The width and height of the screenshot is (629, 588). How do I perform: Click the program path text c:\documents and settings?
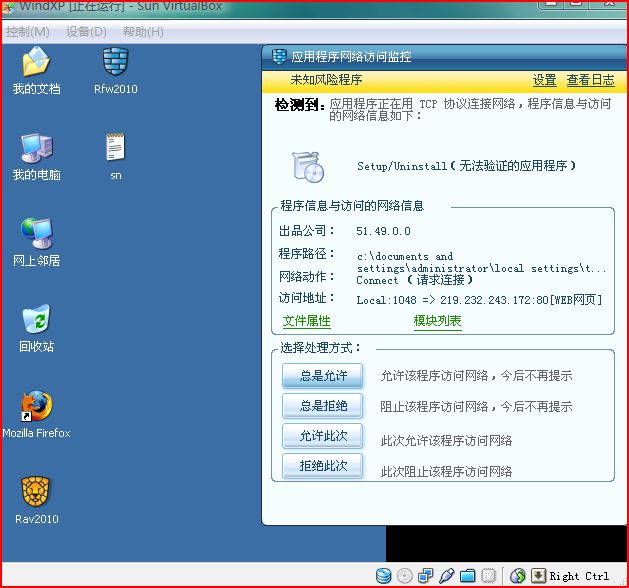481,262
